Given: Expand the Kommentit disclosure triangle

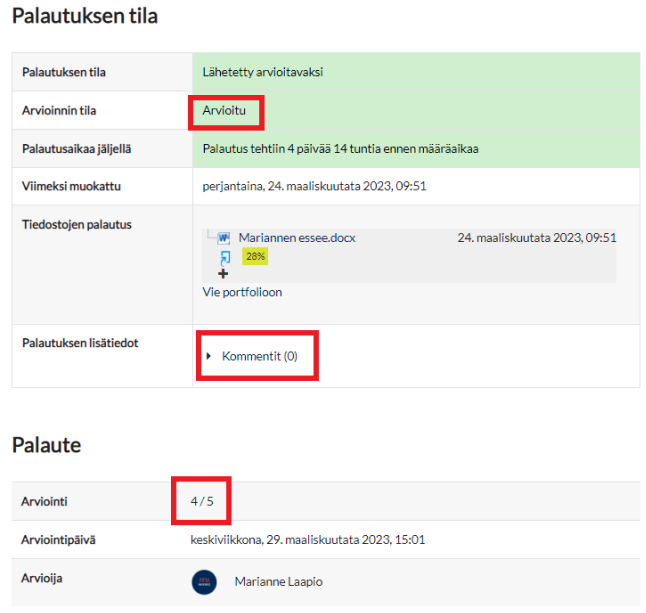Looking at the screenshot, I should pyautogui.click(x=209, y=356).
